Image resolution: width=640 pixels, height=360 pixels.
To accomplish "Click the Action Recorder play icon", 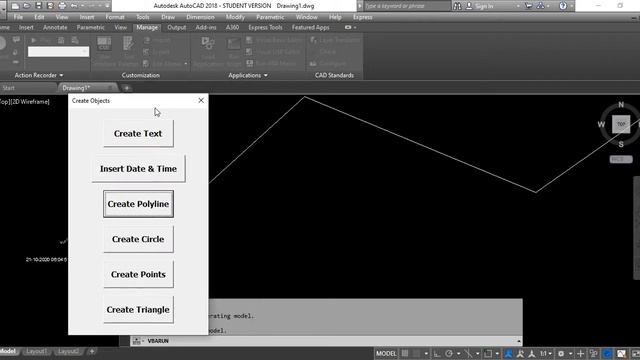I will pyautogui.click(x=33, y=40).
